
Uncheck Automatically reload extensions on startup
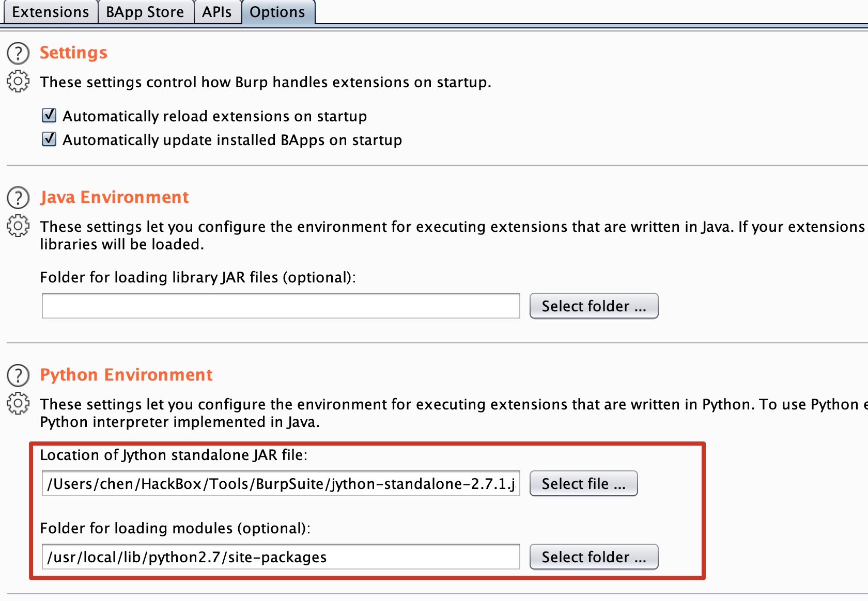coord(49,116)
